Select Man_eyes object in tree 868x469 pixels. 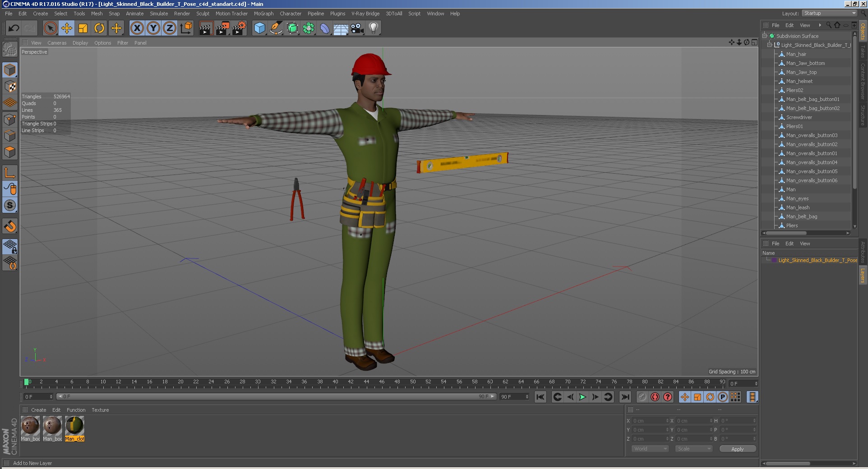pos(797,198)
